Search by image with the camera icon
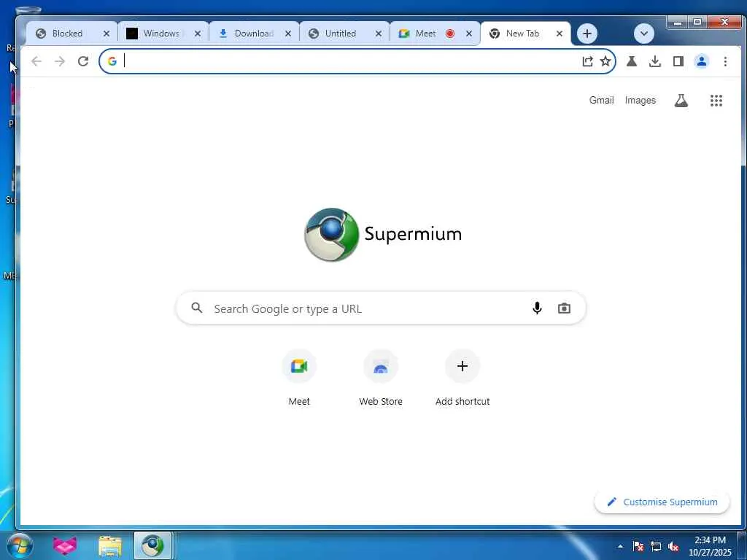 pos(564,308)
